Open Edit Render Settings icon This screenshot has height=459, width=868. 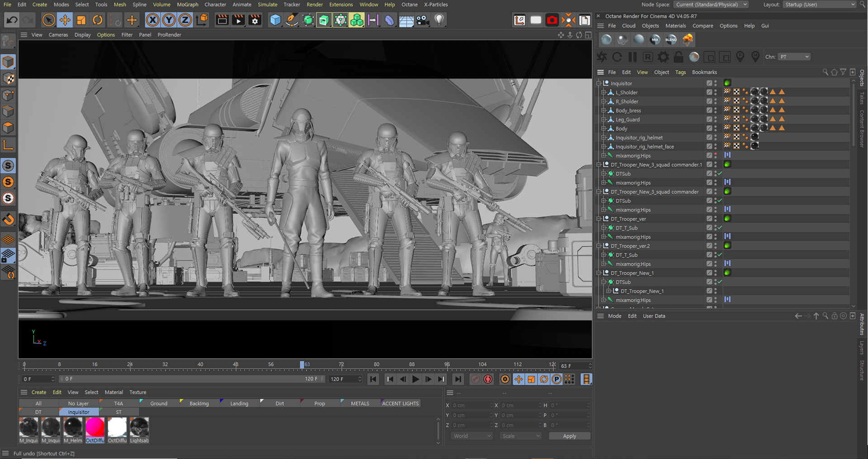coord(255,20)
